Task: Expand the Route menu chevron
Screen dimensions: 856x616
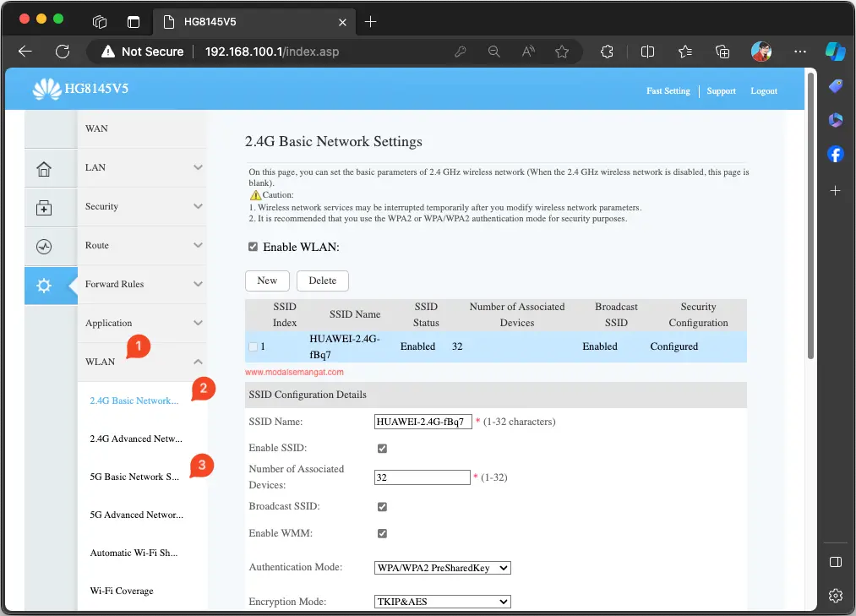Action: click(199, 245)
